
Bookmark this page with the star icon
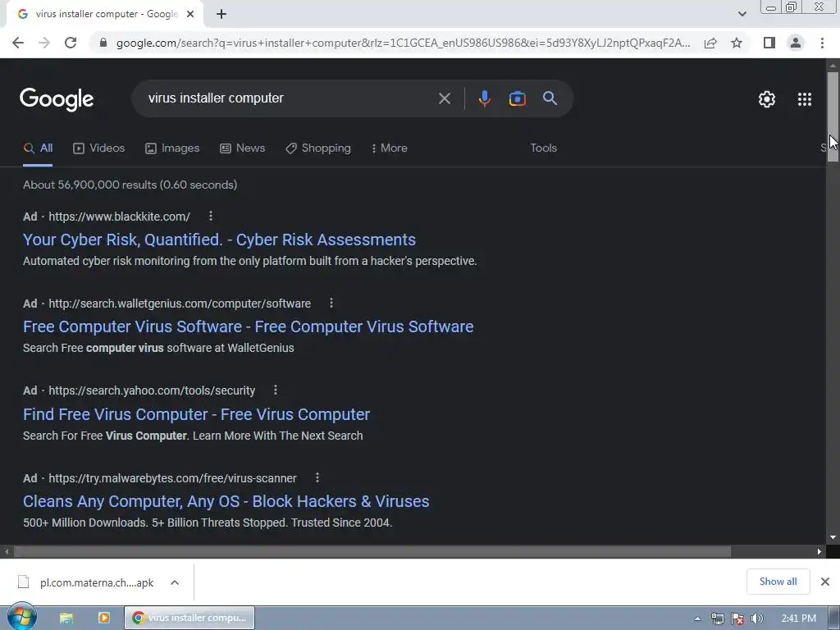pos(737,43)
